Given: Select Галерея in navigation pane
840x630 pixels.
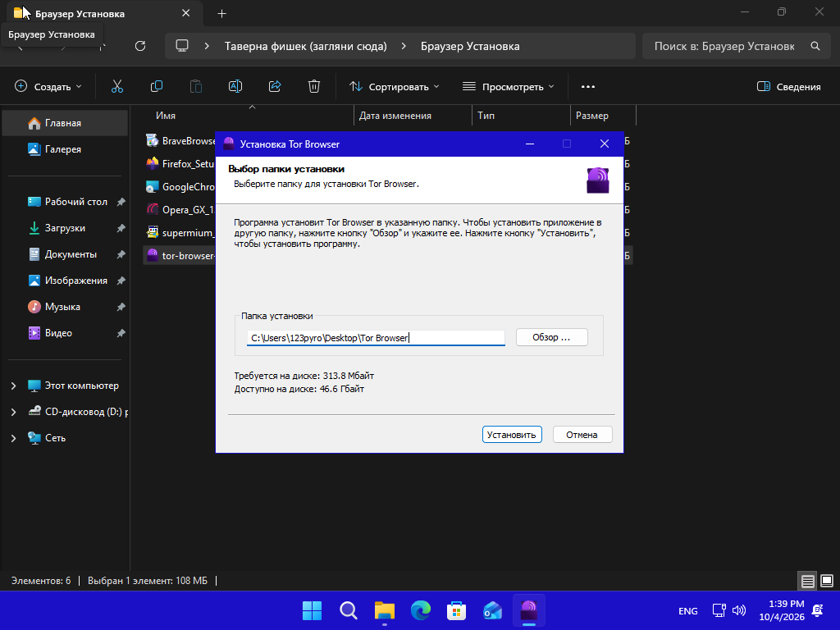Looking at the screenshot, I should (x=65, y=149).
